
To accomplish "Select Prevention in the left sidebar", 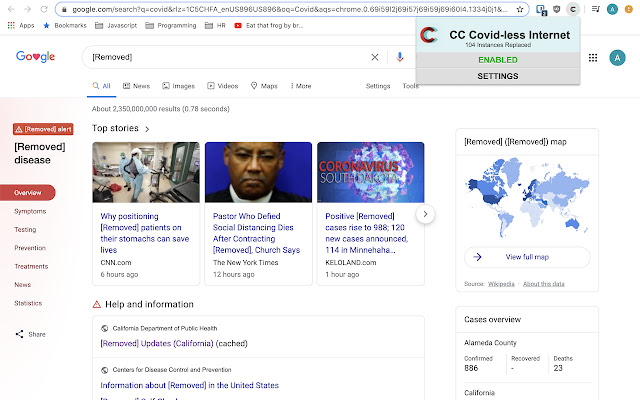I will (x=30, y=248).
